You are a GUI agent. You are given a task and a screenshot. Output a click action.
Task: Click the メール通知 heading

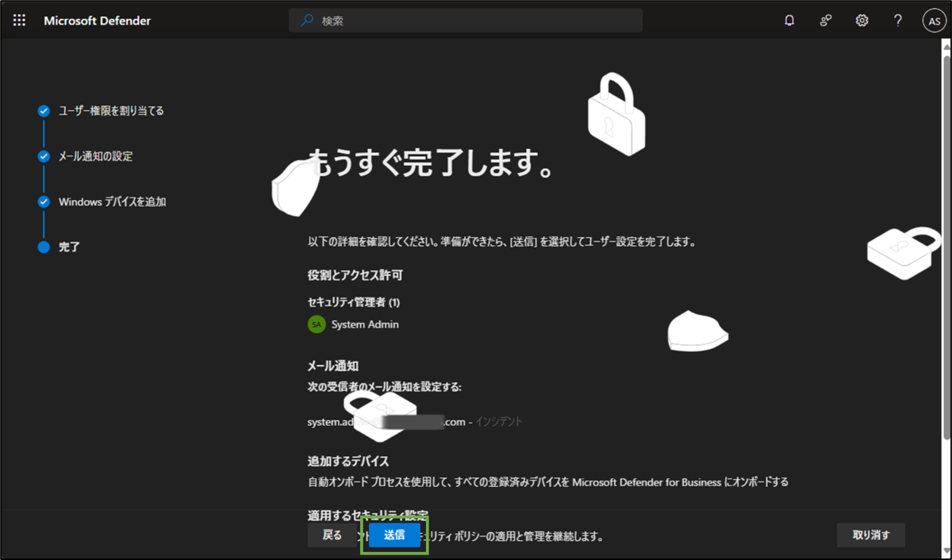[333, 366]
